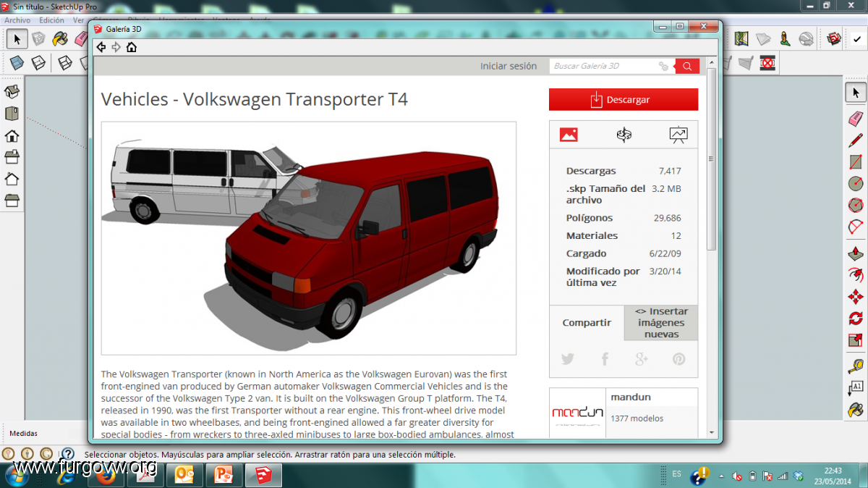The image size is (868, 488).
Task: Select the Scale tool
Action: [856, 340]
